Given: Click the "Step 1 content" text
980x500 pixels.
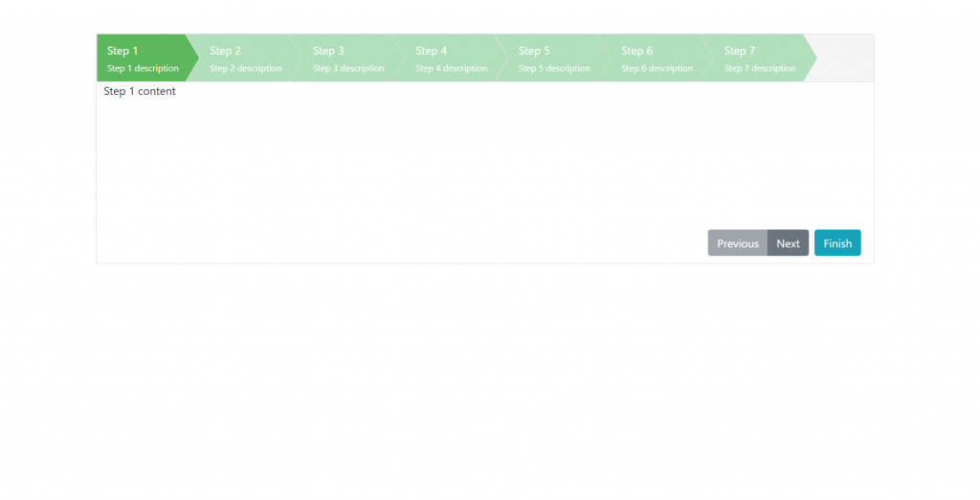Looking at the screenshot, I should click(140, 92).
